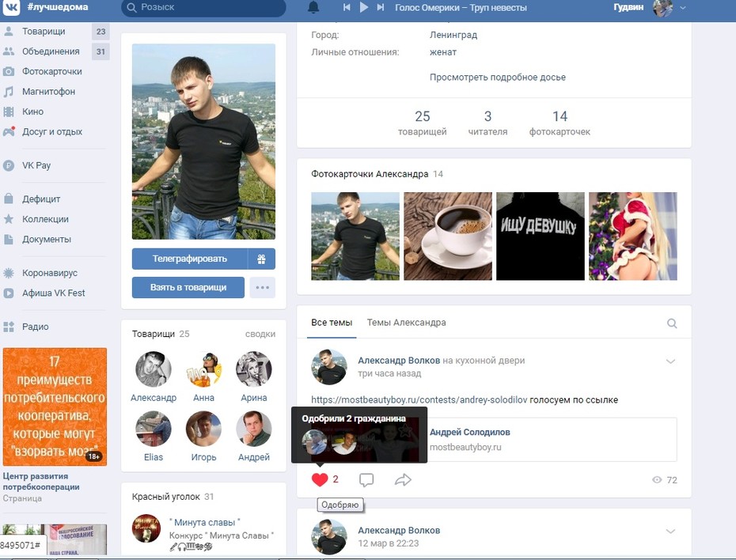Expand post options chevron on first post
The image size is (736, 560).
click(670, 361)
